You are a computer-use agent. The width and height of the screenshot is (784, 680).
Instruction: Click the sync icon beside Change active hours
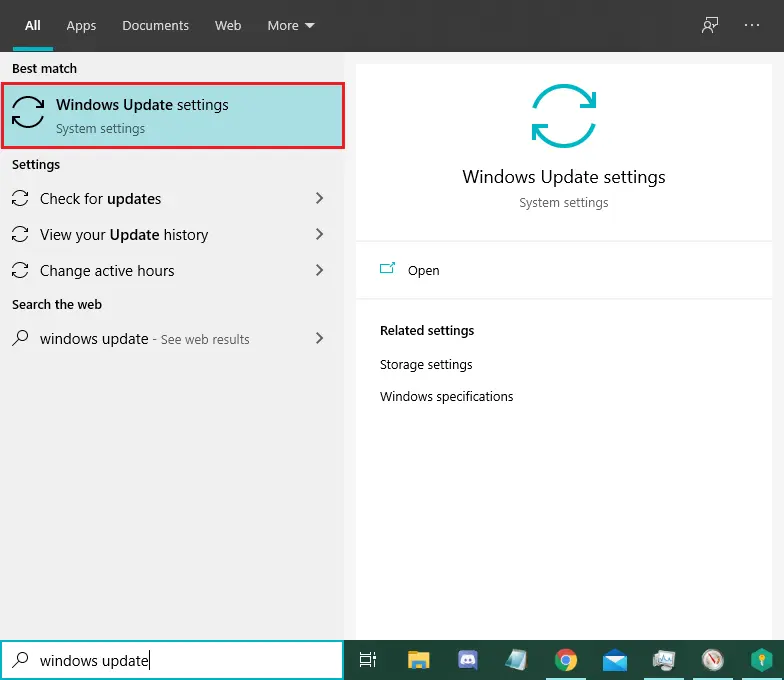pyautogui.click(x=20, y=270)
